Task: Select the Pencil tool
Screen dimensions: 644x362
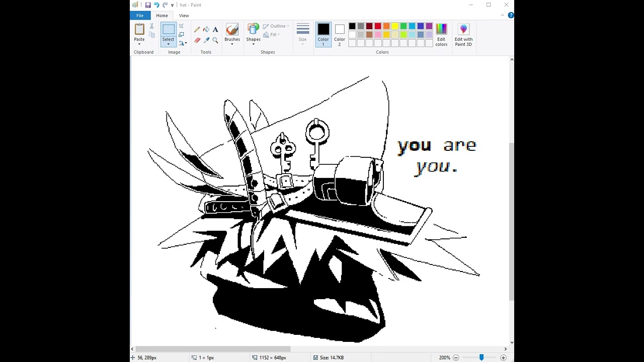Action: pyautogui.click(x=197, y=30)
